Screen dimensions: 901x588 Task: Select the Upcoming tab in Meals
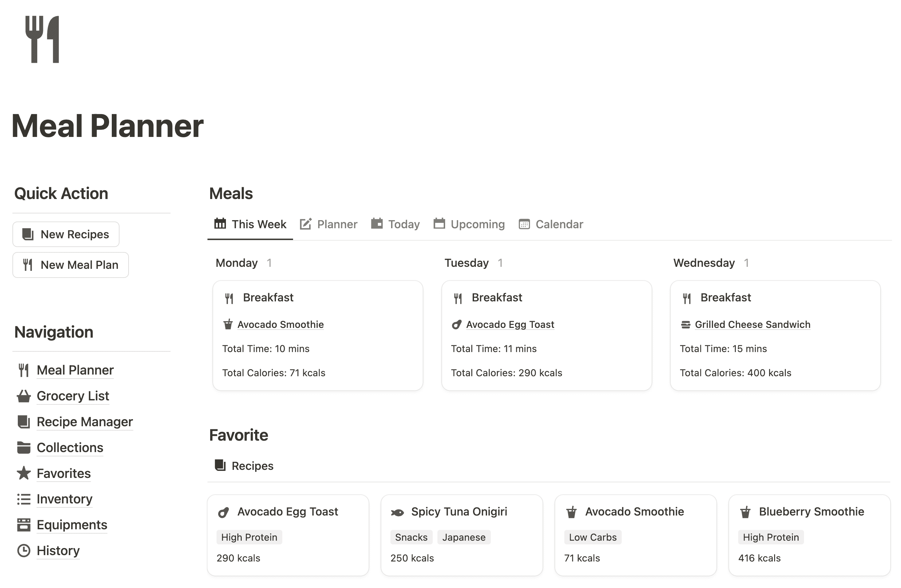[x=476, y=224]
